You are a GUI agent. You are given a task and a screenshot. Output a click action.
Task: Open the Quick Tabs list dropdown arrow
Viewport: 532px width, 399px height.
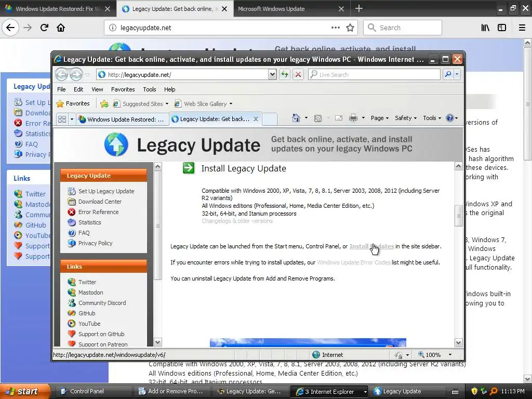tap(72, 119)
